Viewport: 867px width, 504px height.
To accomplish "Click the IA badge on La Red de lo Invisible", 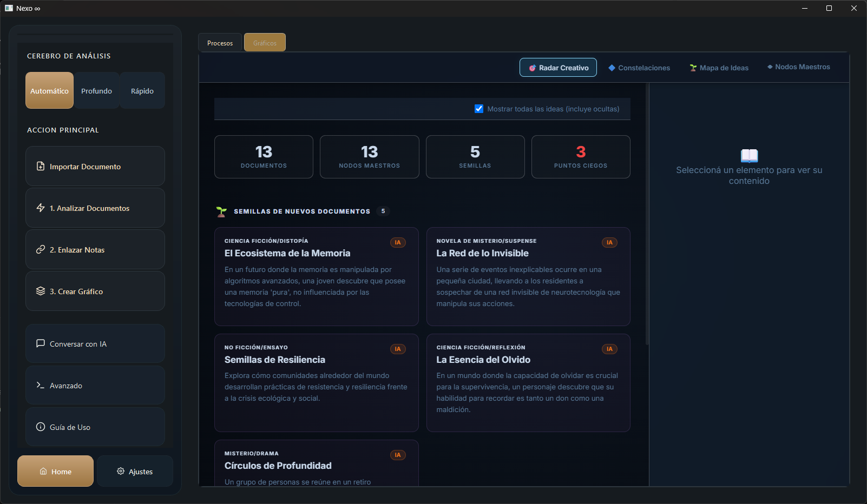I will tap(609, 242).
